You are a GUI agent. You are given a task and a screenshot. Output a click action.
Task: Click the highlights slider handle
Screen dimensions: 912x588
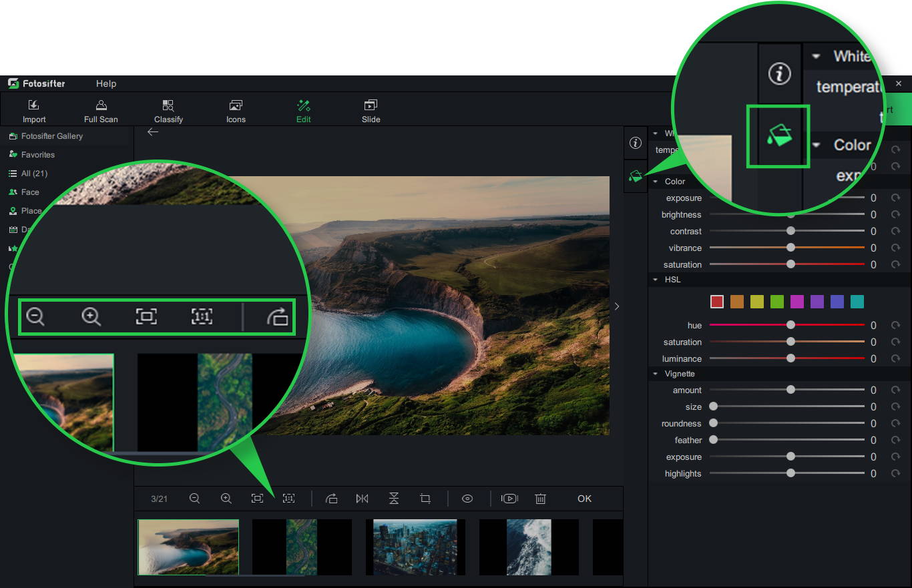(x=790, y=473)
